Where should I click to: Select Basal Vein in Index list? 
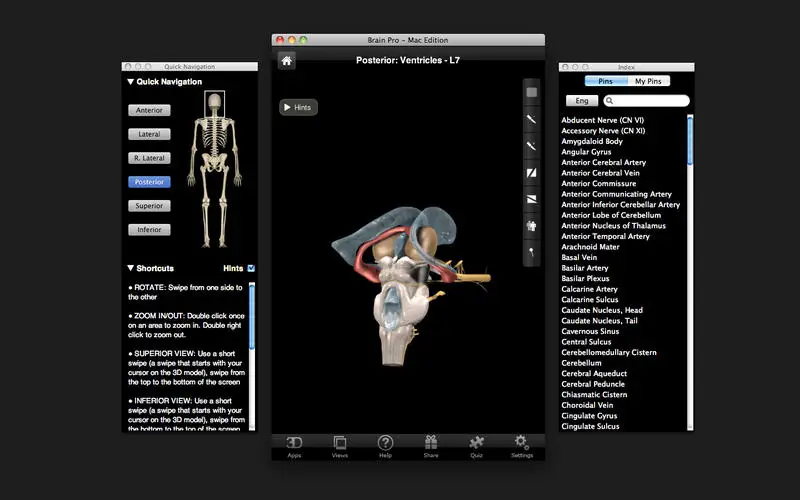pyautogui.click(x=579, y=257)
